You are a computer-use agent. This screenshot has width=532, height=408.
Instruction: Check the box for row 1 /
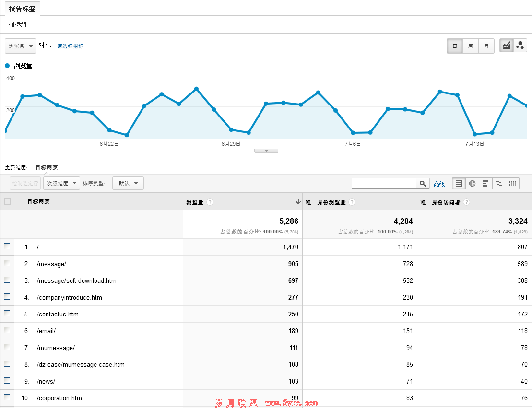click(7, 246)
